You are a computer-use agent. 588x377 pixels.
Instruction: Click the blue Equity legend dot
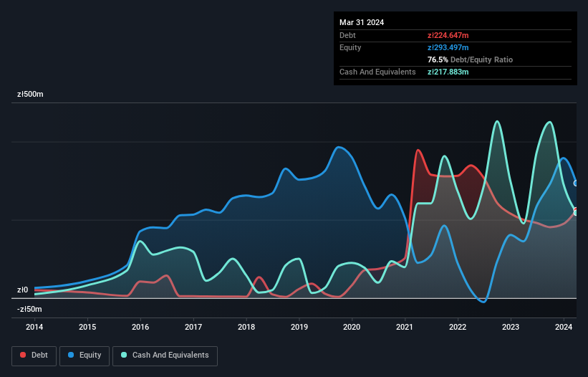coord(71,355)
